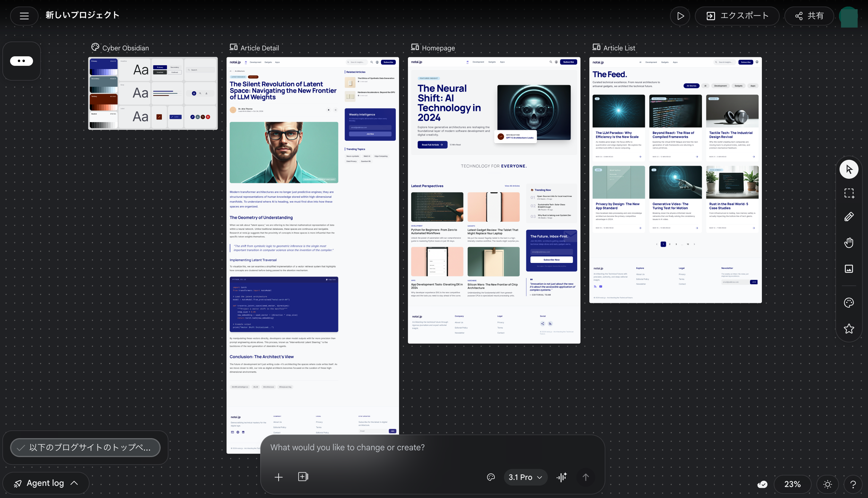Click the エクスポート export button
The height and width of the screenshot is (498, 868).
[x=737, y=16]
